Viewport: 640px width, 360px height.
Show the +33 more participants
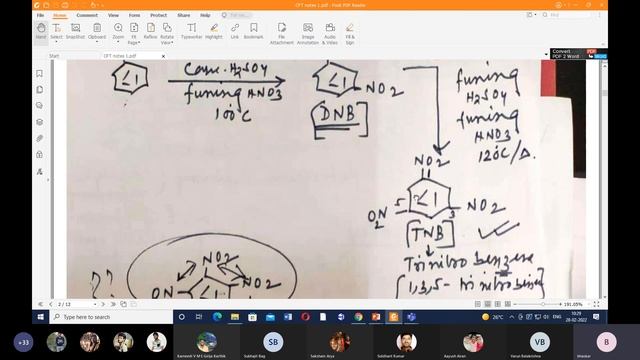(23, 342)
